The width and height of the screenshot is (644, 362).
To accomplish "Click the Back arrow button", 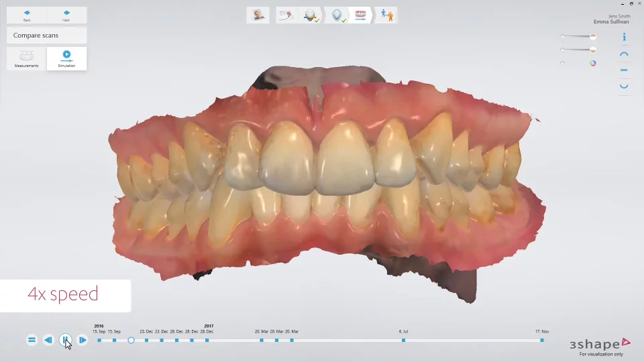I will (27, 15).
